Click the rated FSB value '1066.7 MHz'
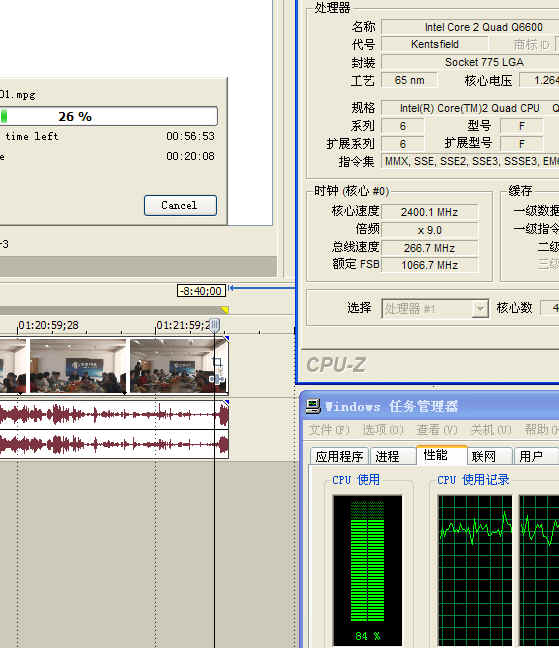The height and width of the screenshot is (648, 559). [x=430, y=265]
